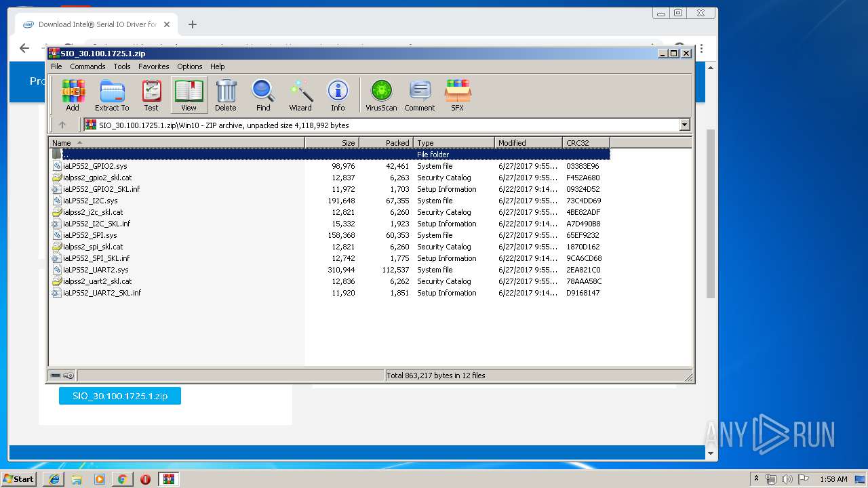This screenshot has width=868, height=488.
Task: Switch to Chrome in taskbar
Action: coord(122,479)
